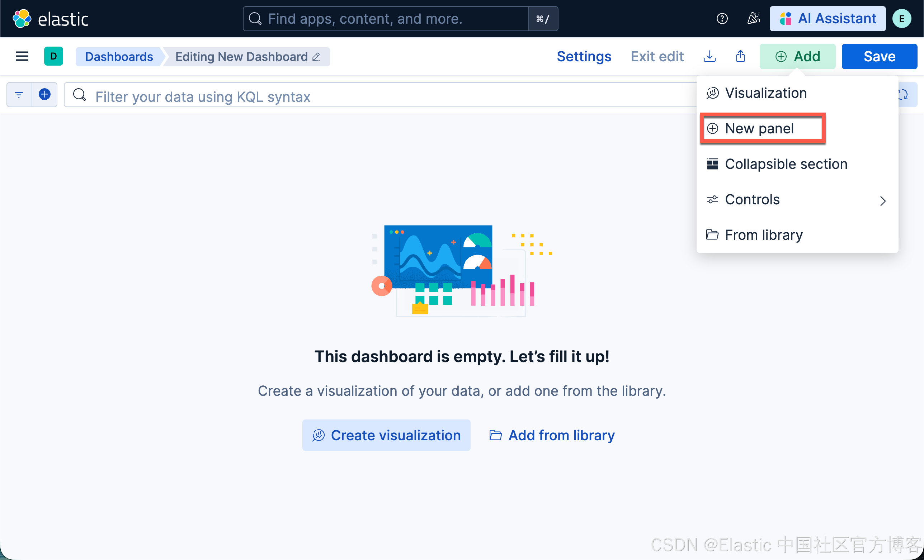Focus the KQL filter query field
The image size is (924, 560).
point(375,96)
